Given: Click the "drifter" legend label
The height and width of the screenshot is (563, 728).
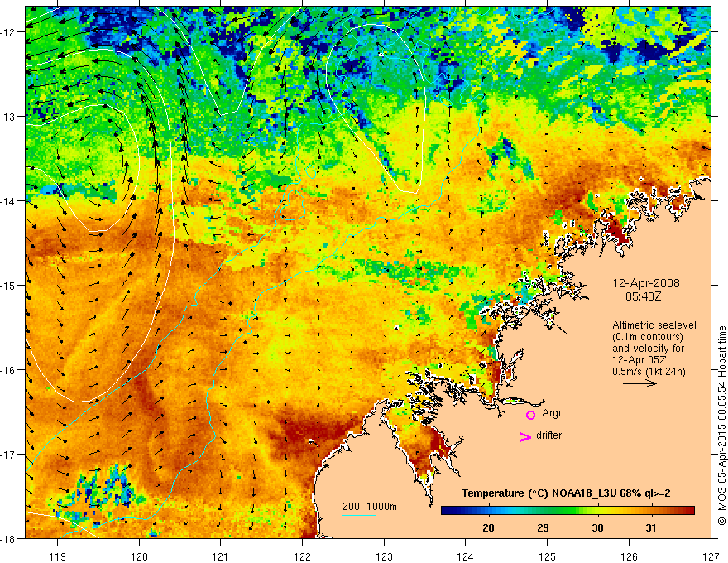Looking at the screenshot, I should pyautogui.click(x=548, y=435).
